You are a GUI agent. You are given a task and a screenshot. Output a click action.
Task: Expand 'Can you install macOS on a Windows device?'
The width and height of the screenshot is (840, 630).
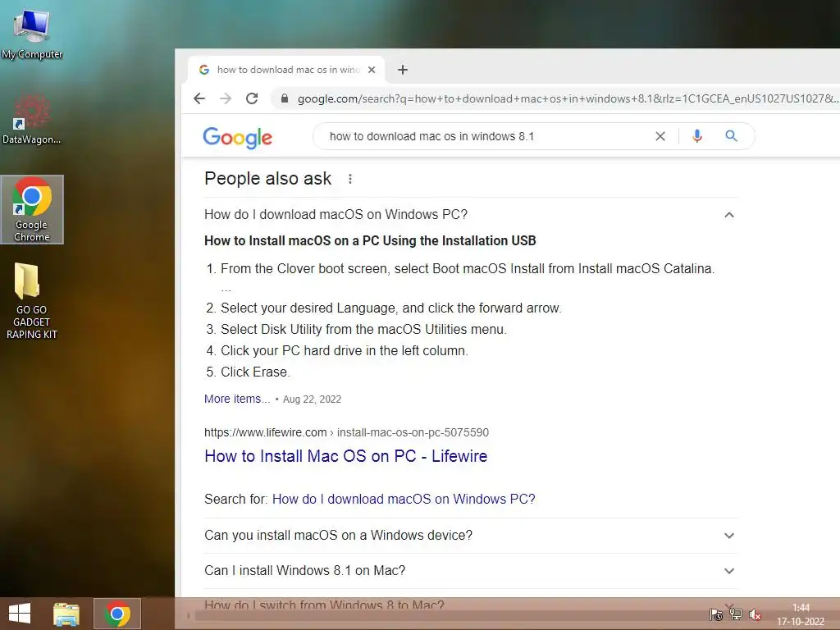tap(471, 535)
